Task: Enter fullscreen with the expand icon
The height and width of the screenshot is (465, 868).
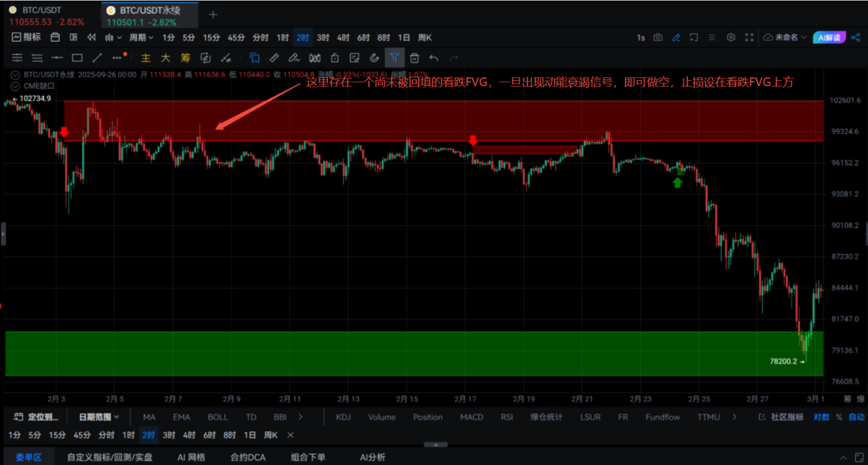Action: tap(749, 38)
